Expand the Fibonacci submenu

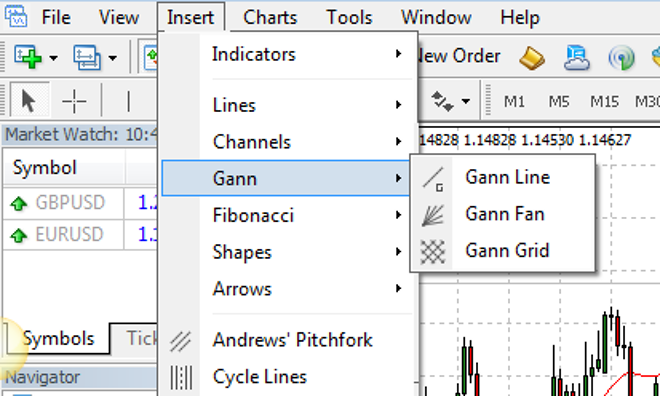(x=288, y=215)
